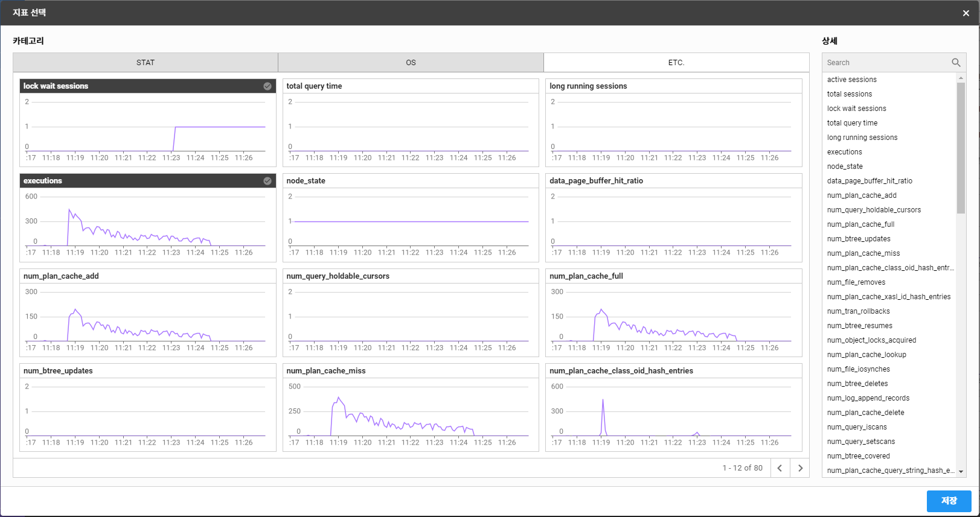Choose num_tran_rollbacks from the detail list

858,311
